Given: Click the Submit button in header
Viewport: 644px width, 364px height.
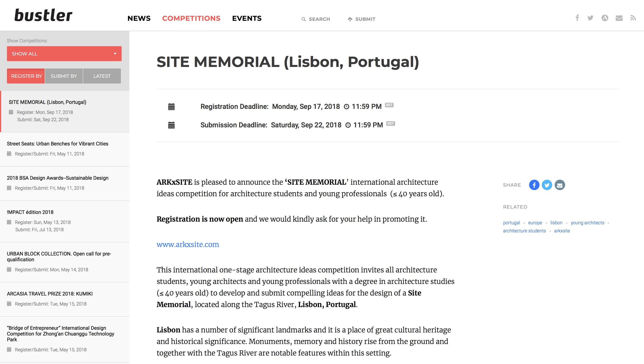Looking at the screenshot, I should (362, 19).
